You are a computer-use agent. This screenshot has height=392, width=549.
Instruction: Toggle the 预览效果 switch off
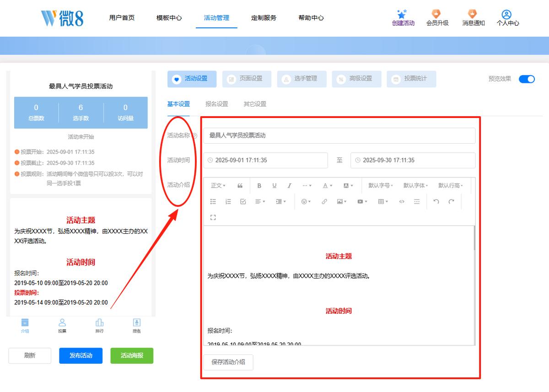pos(527,79)
